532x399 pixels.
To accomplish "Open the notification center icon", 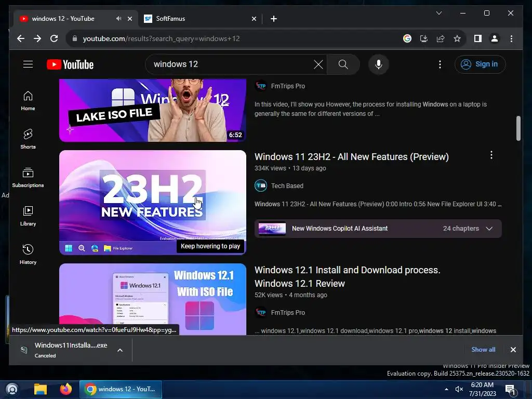I will point(510,390).
